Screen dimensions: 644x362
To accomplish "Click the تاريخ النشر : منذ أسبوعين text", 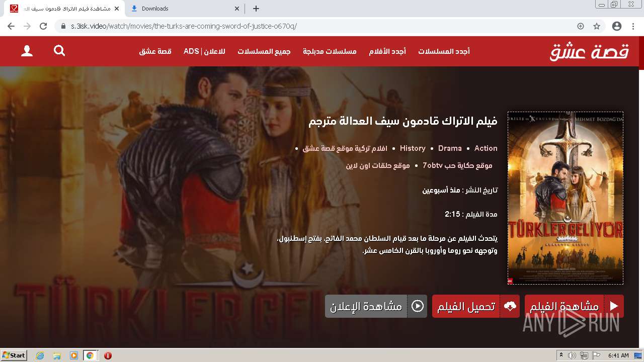I will pos(460,190).
